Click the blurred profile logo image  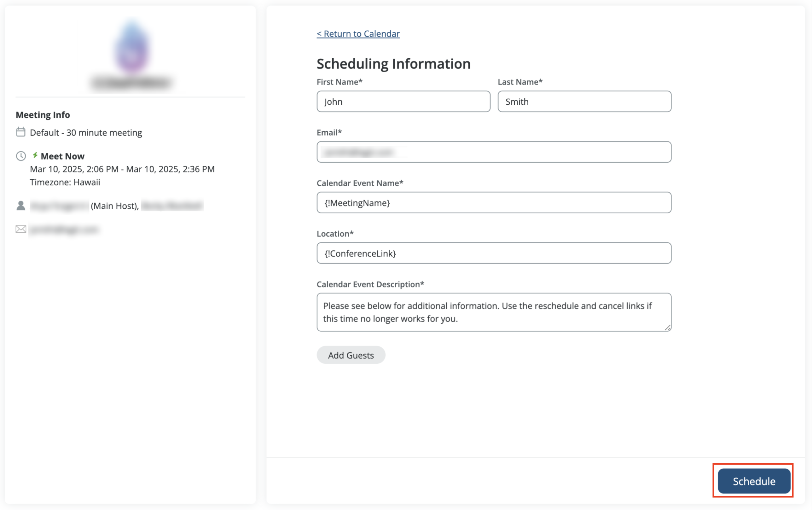point(131,47)
